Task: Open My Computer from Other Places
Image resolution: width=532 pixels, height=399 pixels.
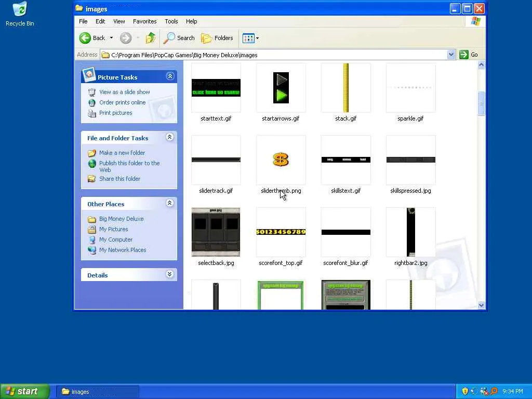Action: 116,240
